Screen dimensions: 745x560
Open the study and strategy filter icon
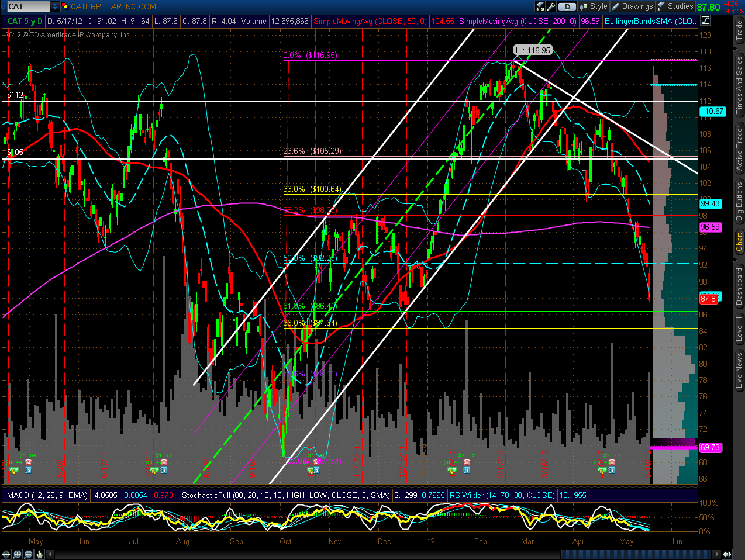[x=540, y=6]
